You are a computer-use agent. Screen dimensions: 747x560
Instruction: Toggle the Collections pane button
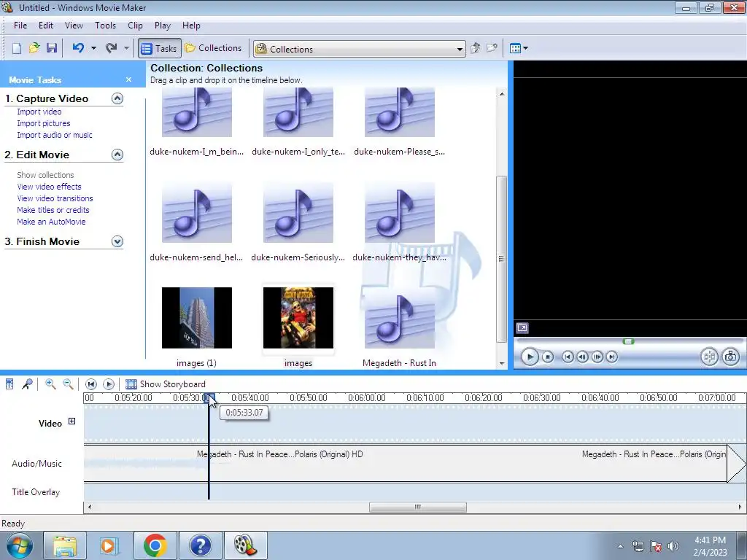pos(213,48)
